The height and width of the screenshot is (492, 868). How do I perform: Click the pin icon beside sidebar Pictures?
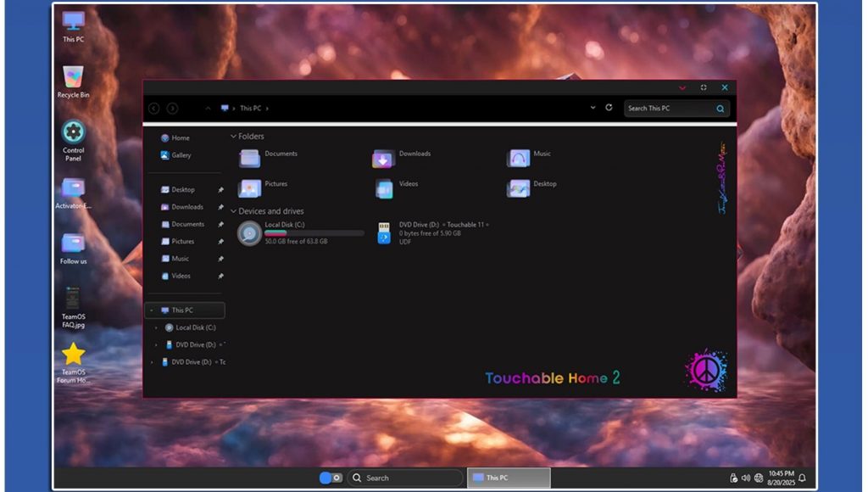click(220, 242)
